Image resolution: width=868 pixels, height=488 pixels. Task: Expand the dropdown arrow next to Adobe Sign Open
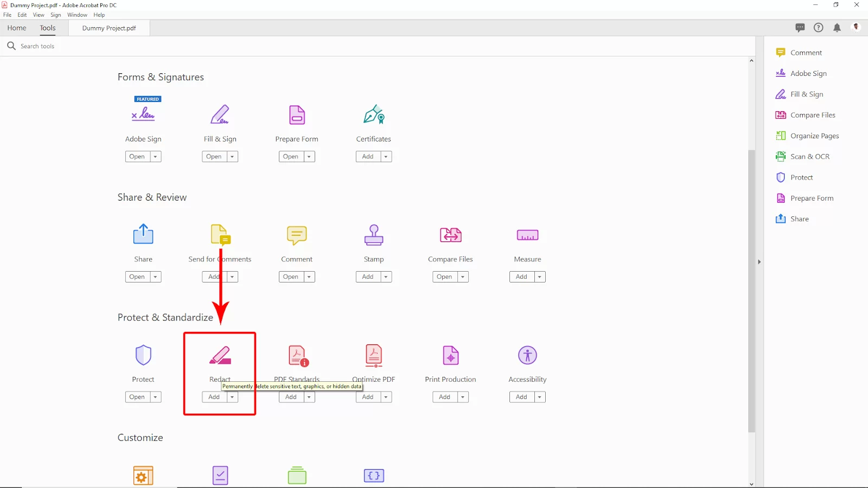click(155, 157)
